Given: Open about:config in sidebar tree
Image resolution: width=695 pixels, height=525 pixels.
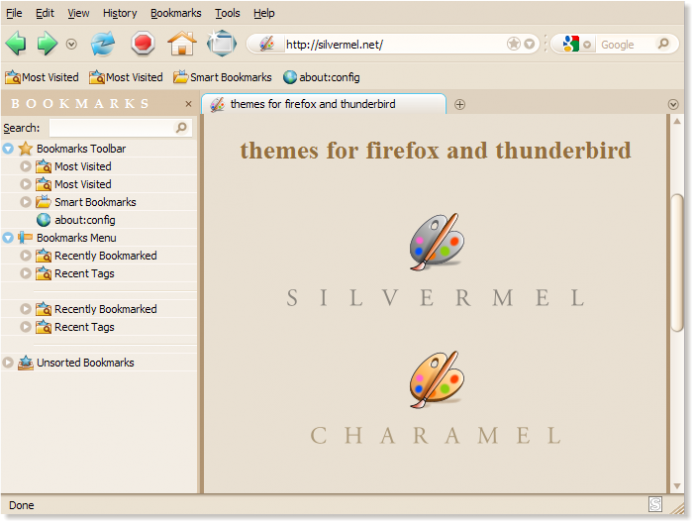Looking at the screenshot, I should (x=85, y=220).
